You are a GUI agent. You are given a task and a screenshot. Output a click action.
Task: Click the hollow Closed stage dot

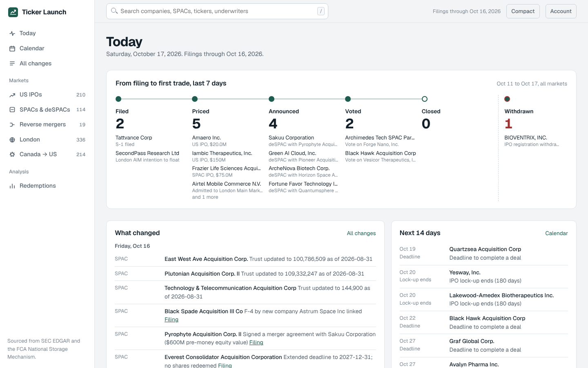click(425, 99)
